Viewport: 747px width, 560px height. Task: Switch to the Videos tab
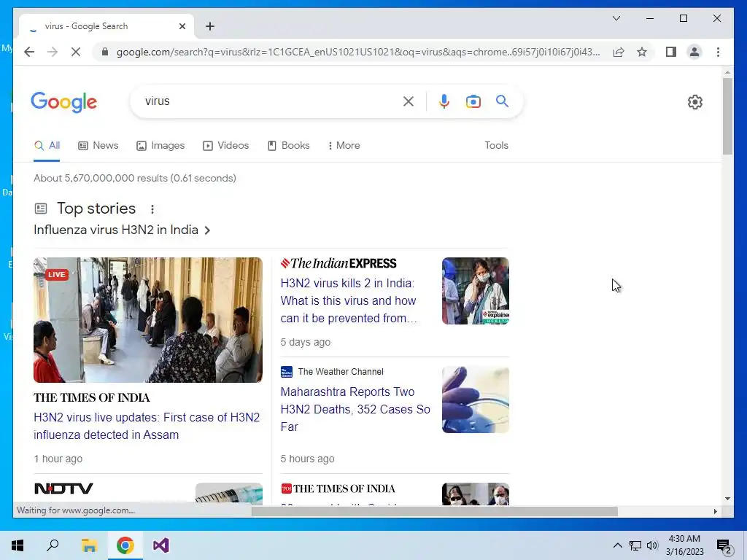(226, 146)
